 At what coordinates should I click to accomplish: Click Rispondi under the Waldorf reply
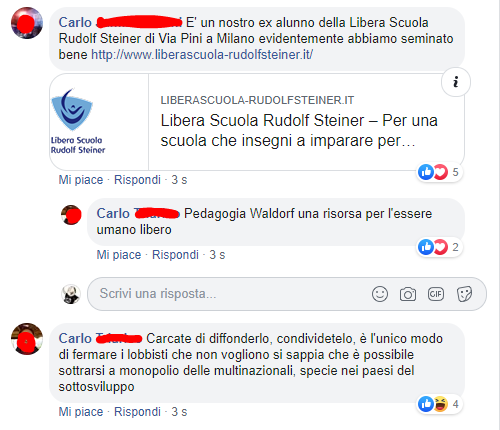point(175,255)
